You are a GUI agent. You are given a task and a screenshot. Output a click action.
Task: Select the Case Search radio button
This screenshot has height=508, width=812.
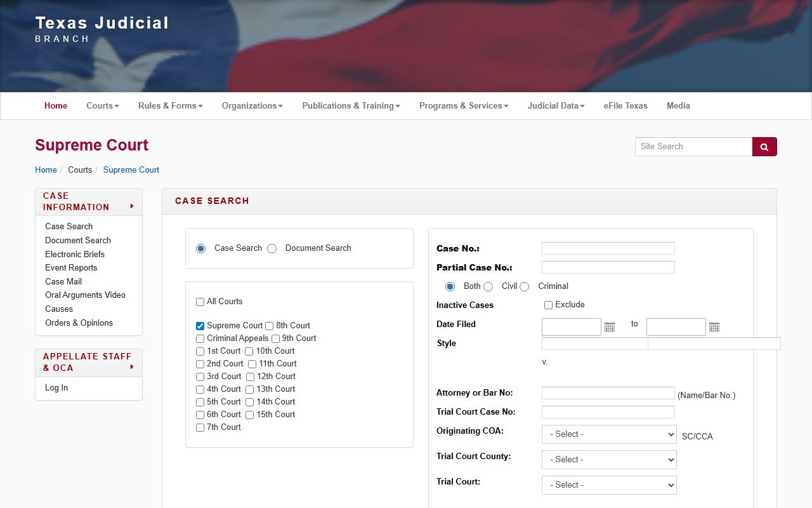click(201, 248)
